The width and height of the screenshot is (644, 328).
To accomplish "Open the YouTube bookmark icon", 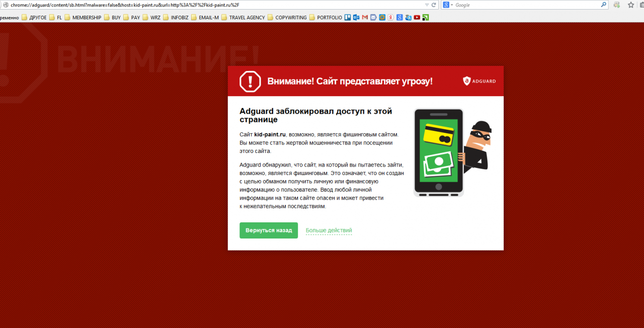I will click(417, 18).
